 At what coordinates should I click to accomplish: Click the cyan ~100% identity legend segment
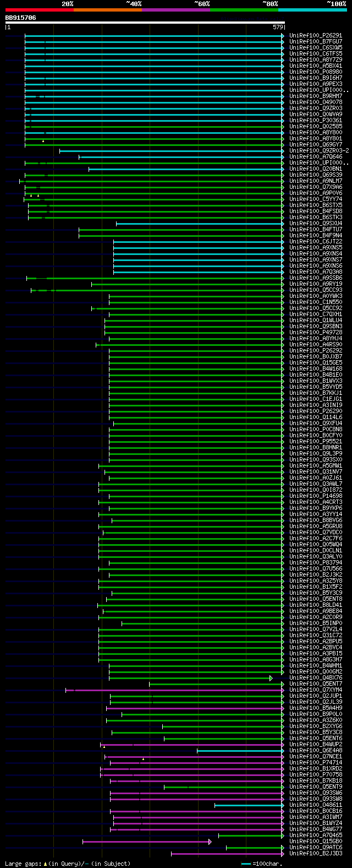[x=312, y=10]
